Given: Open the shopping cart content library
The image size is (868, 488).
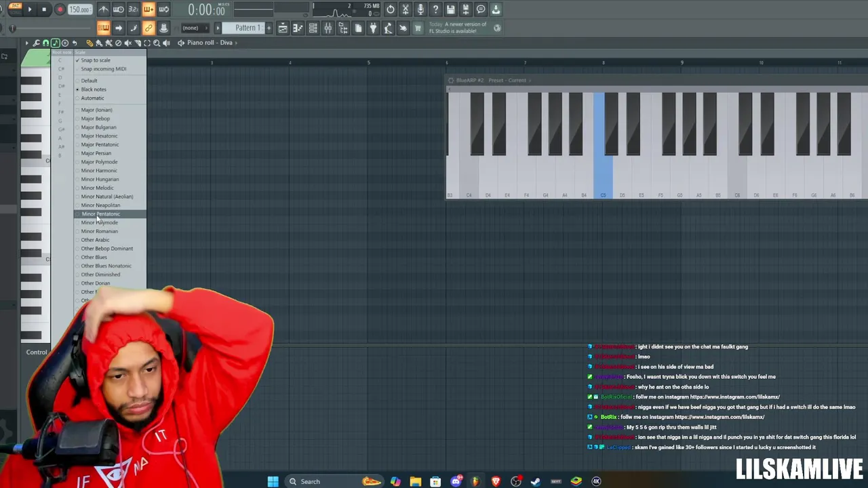Looking at the screenshot, I should click(418, 28).
